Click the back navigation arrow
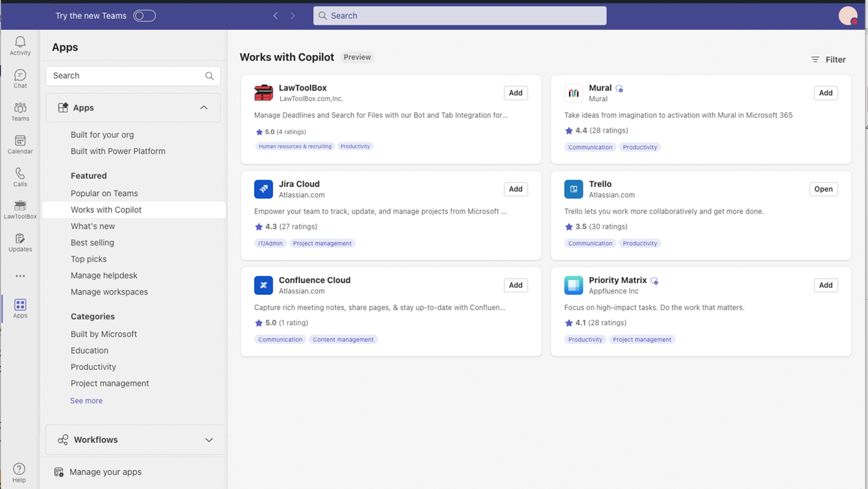868x489 pixels. point(275,15)
